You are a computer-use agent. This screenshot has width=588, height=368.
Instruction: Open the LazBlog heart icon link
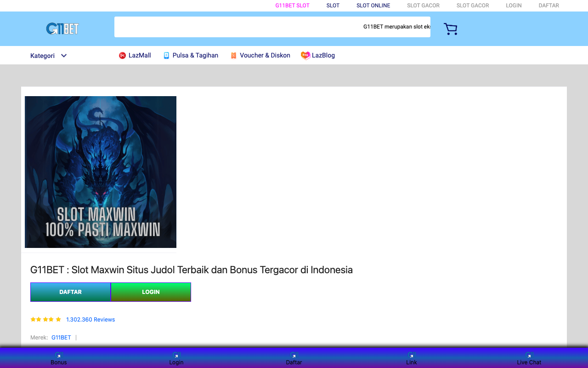click(305, 56)
